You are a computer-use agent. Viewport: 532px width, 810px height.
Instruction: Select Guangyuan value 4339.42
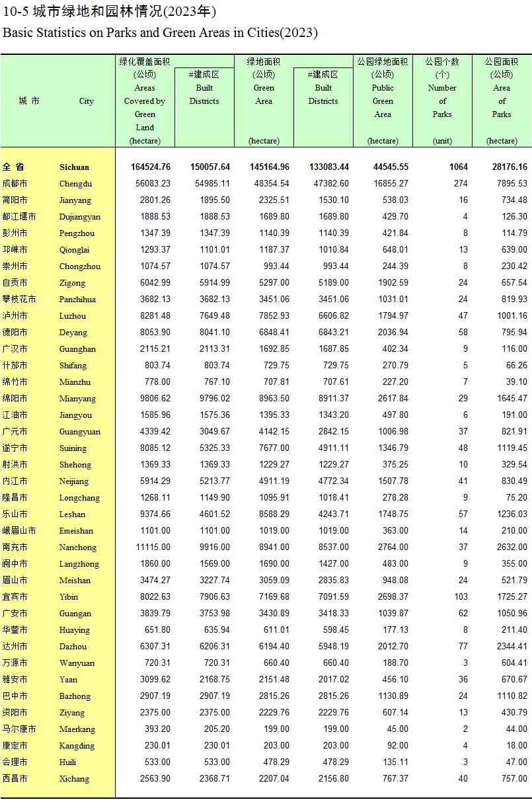click(x=155, y=432)
